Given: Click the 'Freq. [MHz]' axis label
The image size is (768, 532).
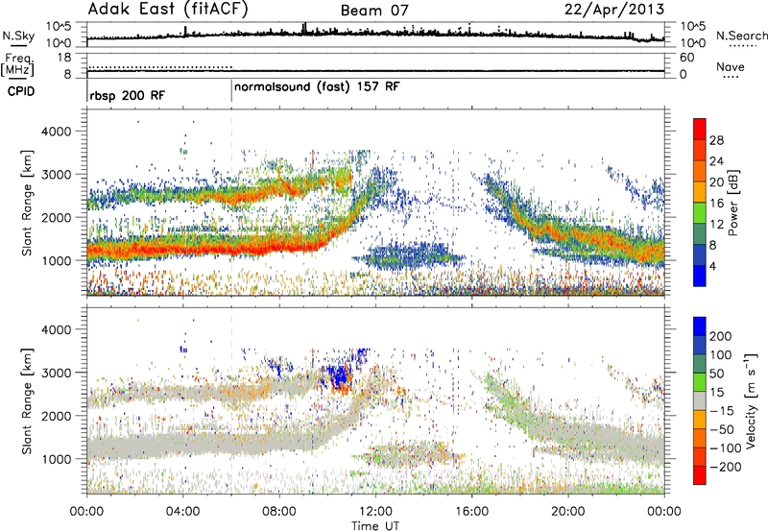Looking at the screenshot, I should [x=17, y=64].
